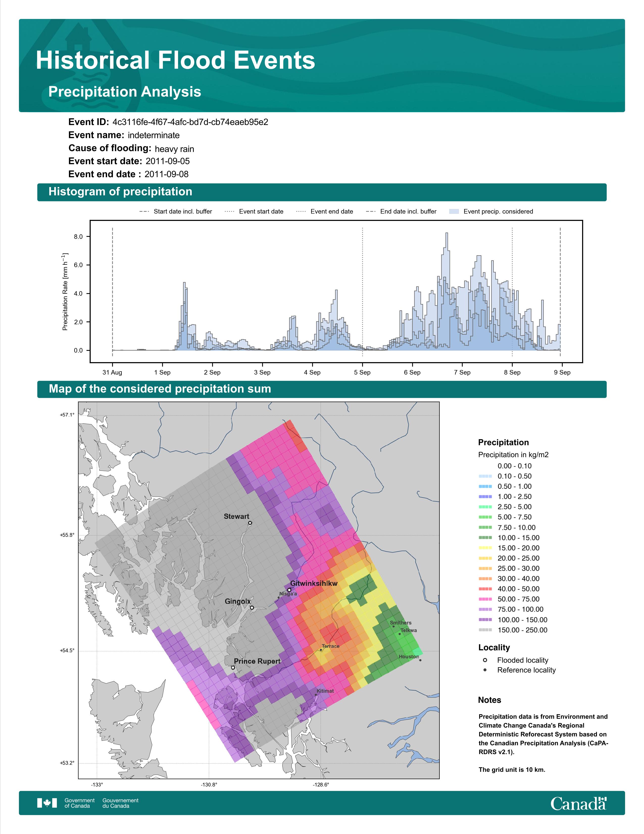Click the Prince Rupert flooded locality marker
Viewport: 644px width, 834px height.
tap(233, 668)
